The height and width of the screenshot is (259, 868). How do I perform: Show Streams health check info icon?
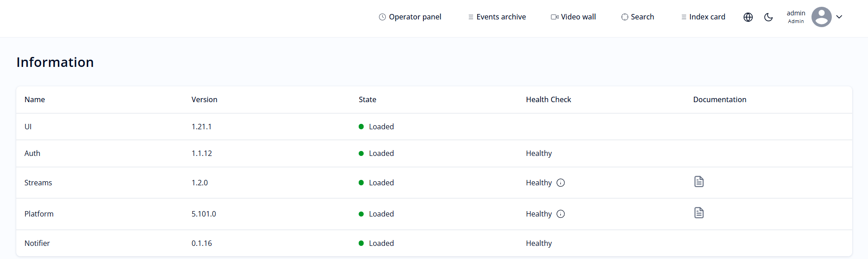(x=560, y=183)
